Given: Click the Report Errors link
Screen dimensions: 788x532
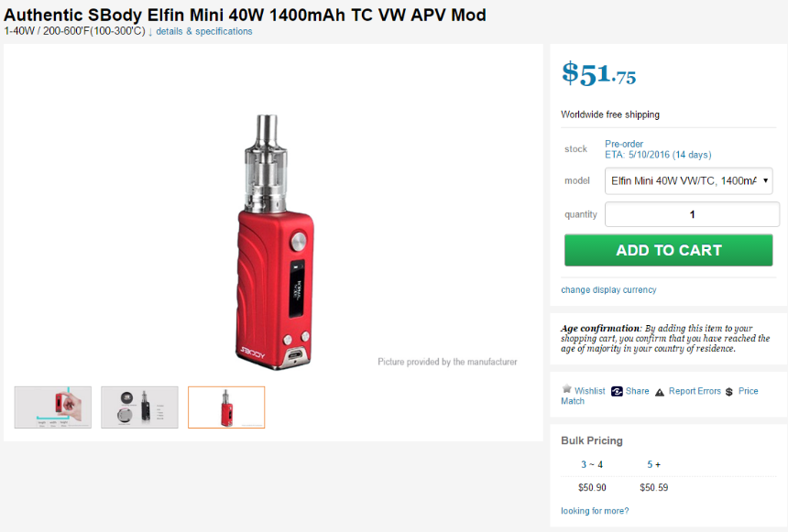Looking at the screenshot, I should 695,391.
